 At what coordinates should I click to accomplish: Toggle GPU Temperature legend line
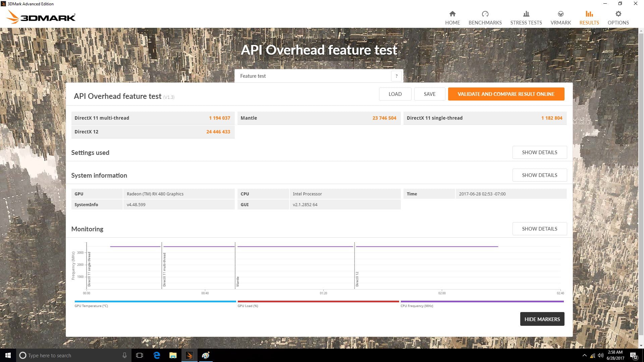coord(155,302)
